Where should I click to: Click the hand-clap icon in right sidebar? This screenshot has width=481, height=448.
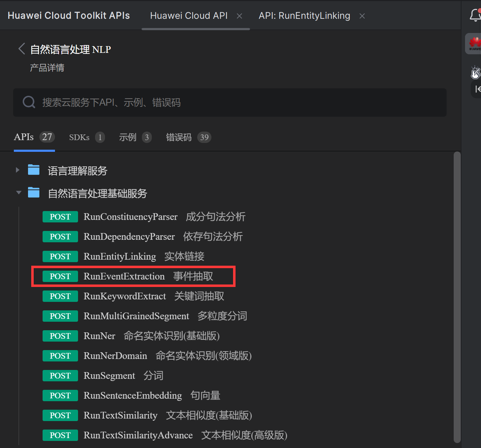(475, 72)
